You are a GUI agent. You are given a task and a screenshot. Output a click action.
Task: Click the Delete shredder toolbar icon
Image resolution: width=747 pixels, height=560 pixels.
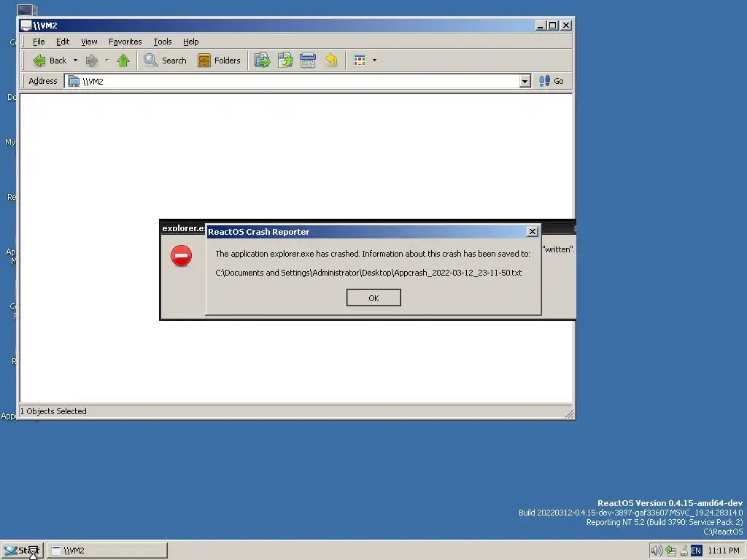308,61
